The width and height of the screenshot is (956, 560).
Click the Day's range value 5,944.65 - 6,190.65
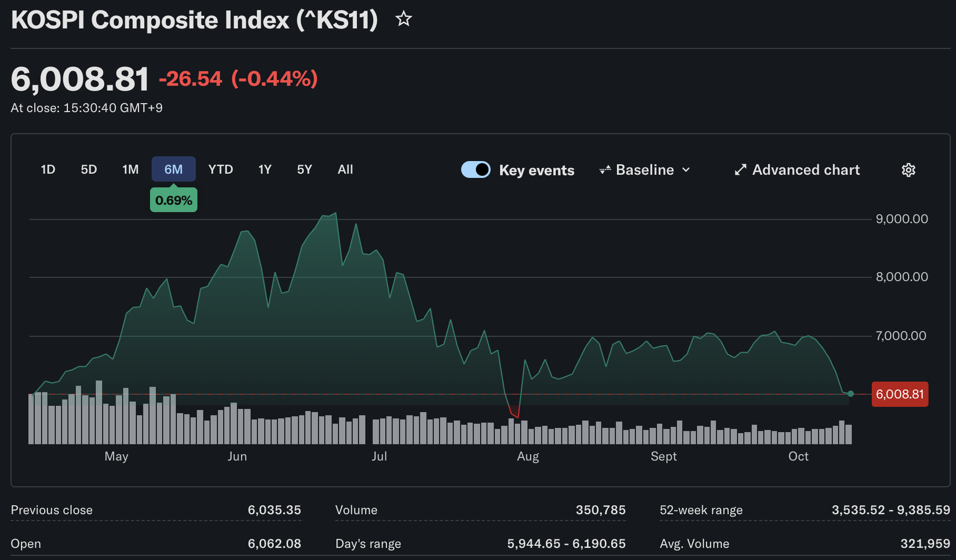566,544
